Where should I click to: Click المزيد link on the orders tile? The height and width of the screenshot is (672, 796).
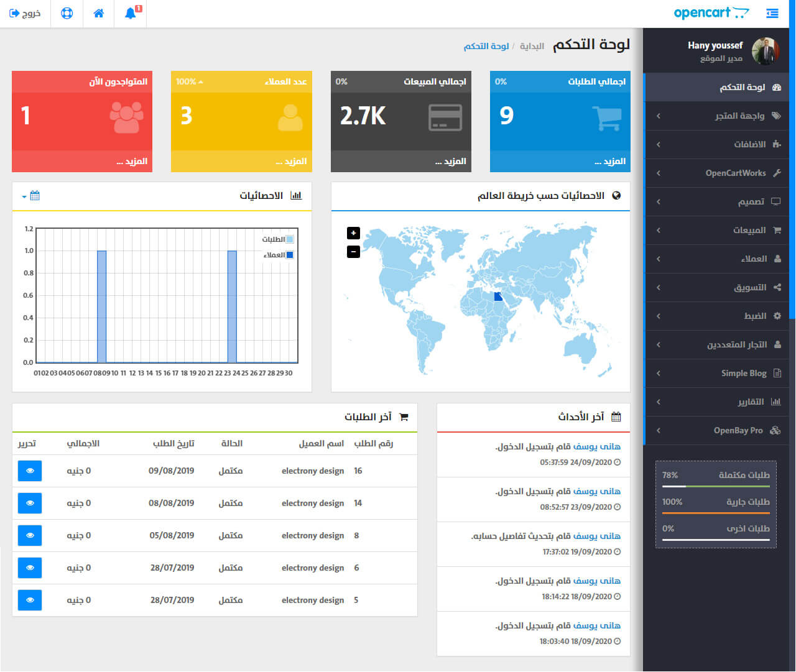(x=610, y=162)
